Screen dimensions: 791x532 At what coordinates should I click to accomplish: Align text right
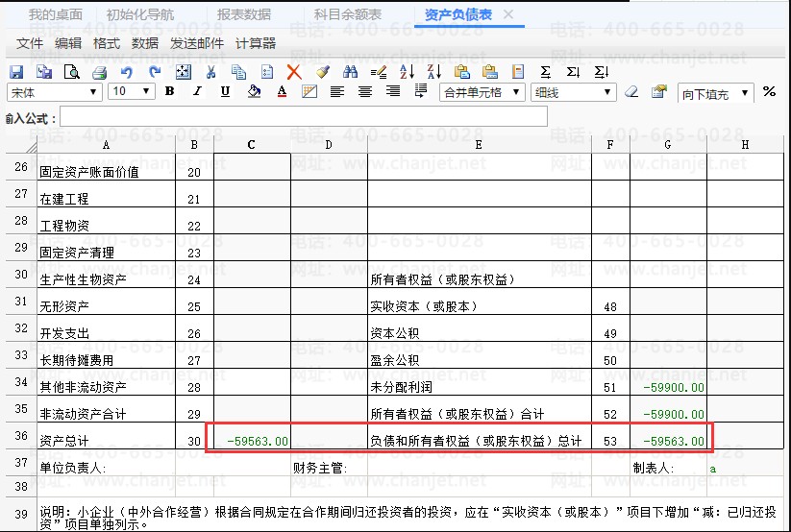point(392,92)
